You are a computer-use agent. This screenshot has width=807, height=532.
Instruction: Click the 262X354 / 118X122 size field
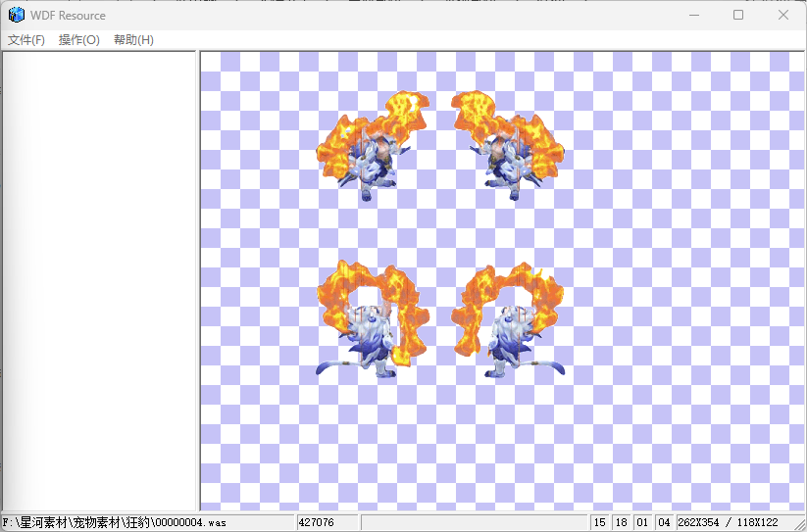[x=728, y=522]
